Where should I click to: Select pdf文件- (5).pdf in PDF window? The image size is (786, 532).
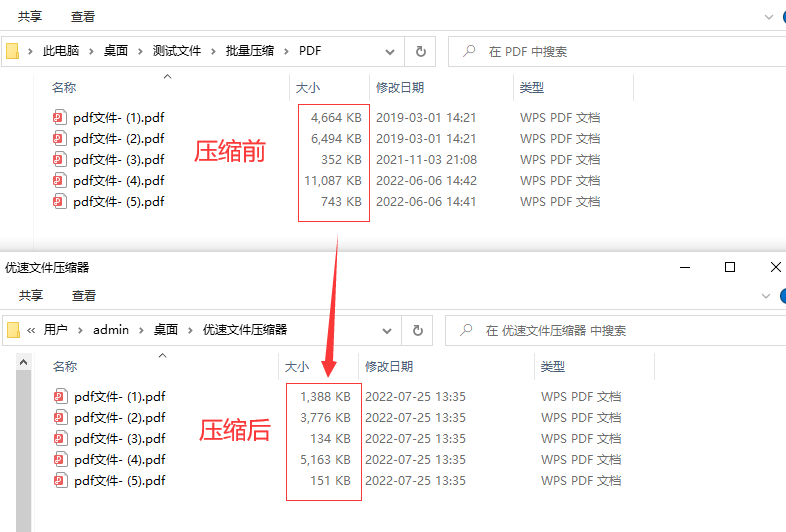click(119, 202)
